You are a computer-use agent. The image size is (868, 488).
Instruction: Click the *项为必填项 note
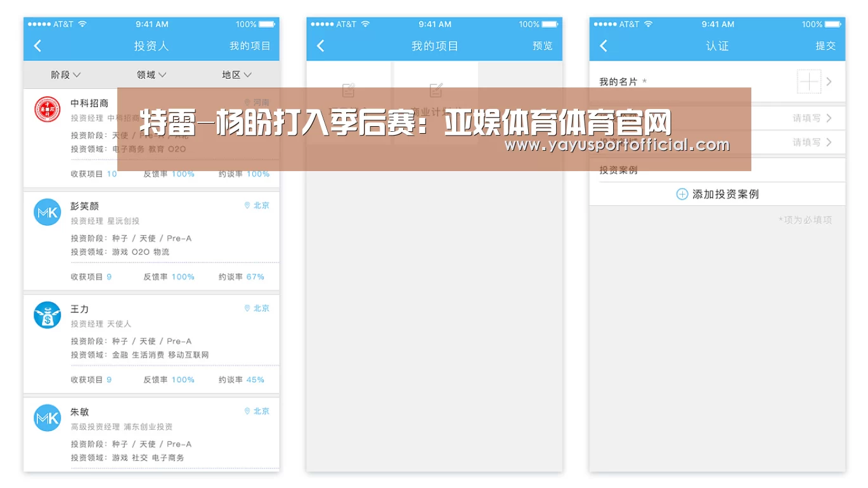click(x=805, y=220)
